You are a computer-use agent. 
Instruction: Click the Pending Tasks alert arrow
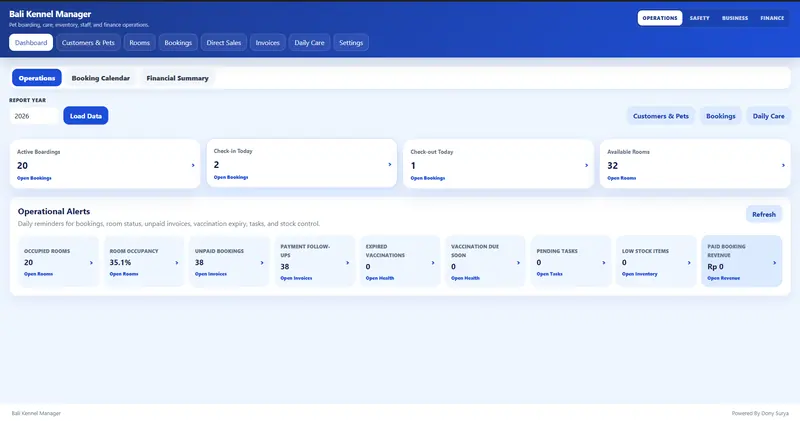pos(604,263)
